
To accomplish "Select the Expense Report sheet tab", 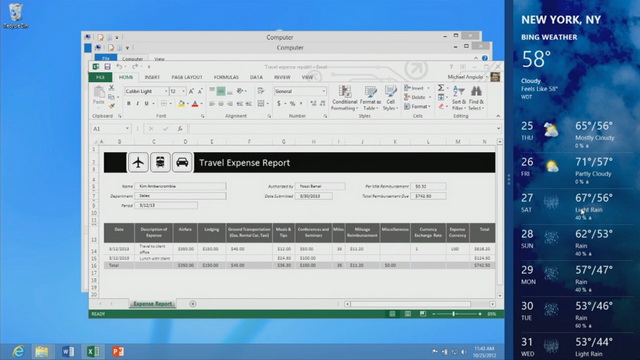I will pyautogui.click(x=153, y=304).
